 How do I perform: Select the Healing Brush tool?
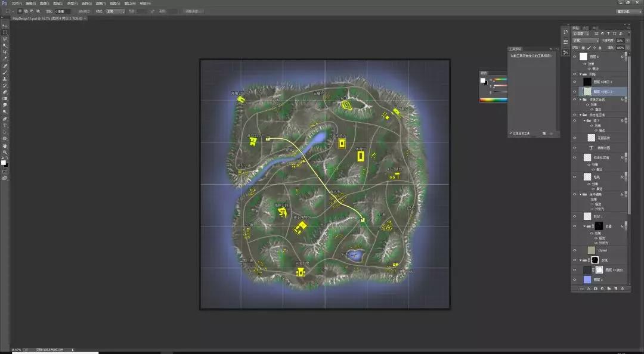[5, 66]
